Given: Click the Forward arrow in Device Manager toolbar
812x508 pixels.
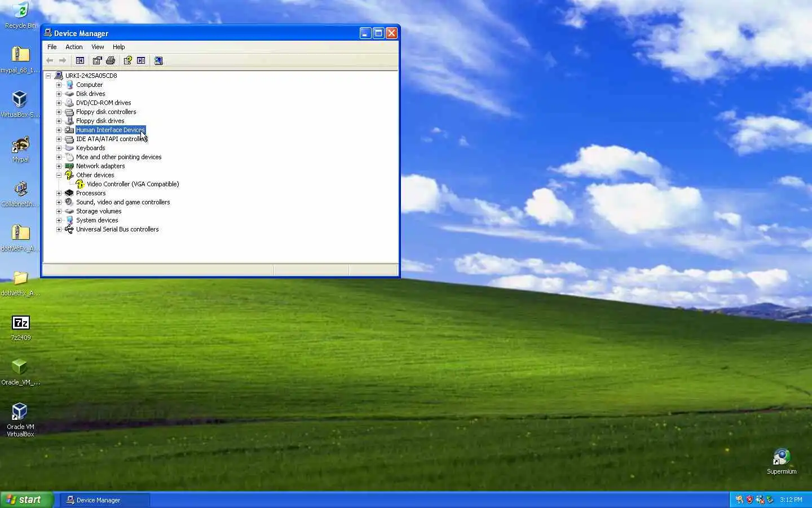Looking at the screenshot, I should click(63, 60).
